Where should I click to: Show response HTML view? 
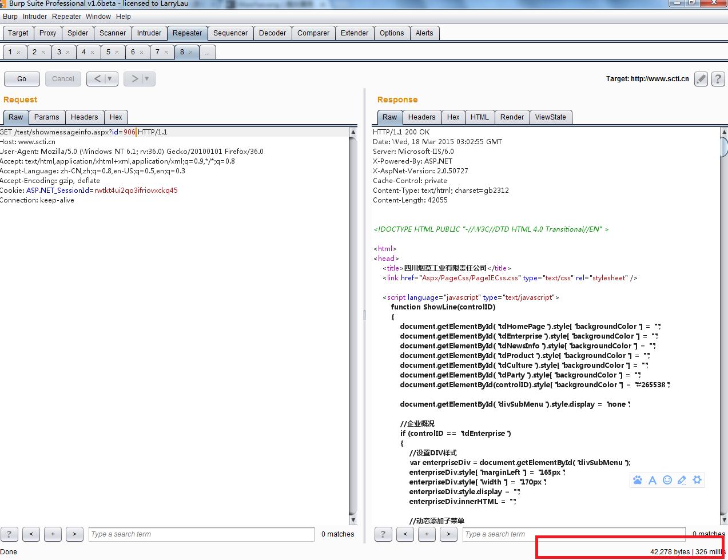[479, 117]
